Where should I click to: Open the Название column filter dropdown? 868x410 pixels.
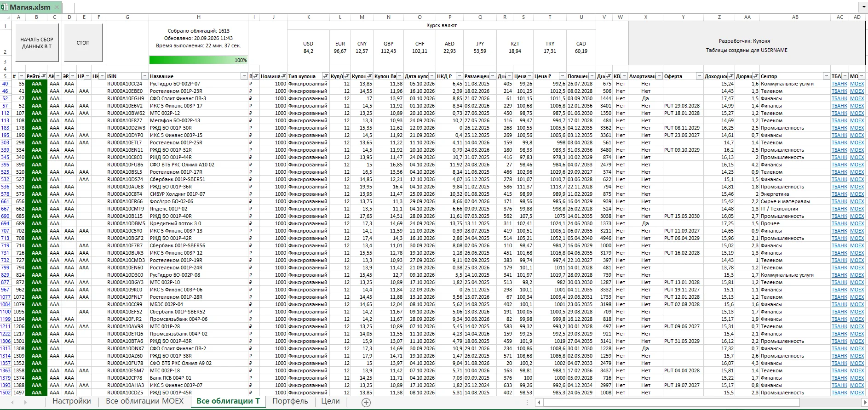coord(244,76)
